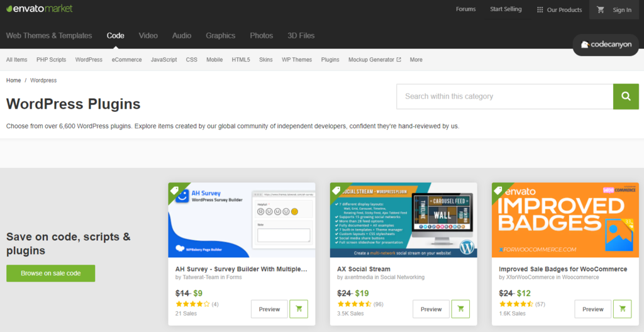Image resolution: width=644 pixels, height=332 pixels.
Task: Open the shopping cart icon in header
Action: tap(601, 10)
